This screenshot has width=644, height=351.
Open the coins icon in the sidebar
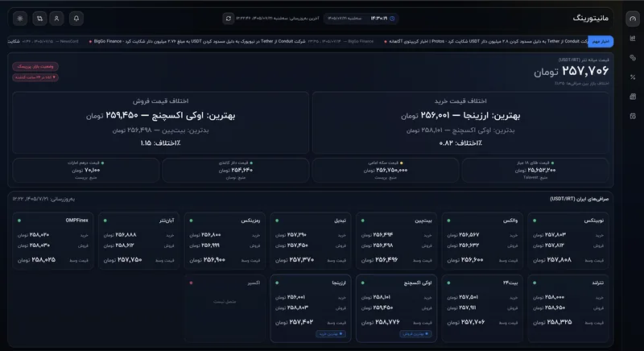[x=633, y=57]
